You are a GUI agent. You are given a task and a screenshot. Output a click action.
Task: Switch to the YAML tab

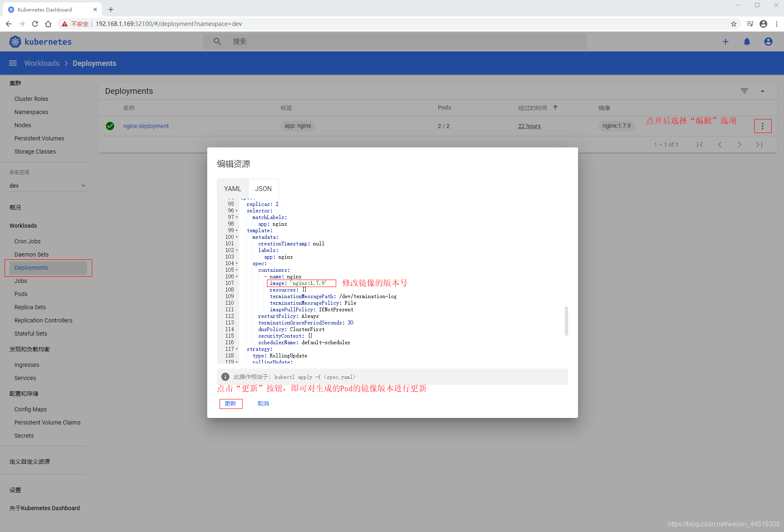[x=233, y=189]
